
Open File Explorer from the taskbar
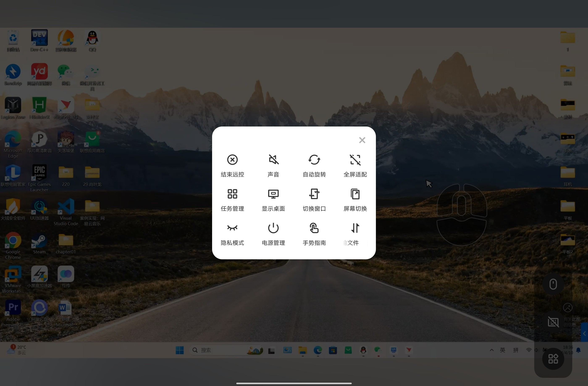pyautogui.click(x=303, y=350)
